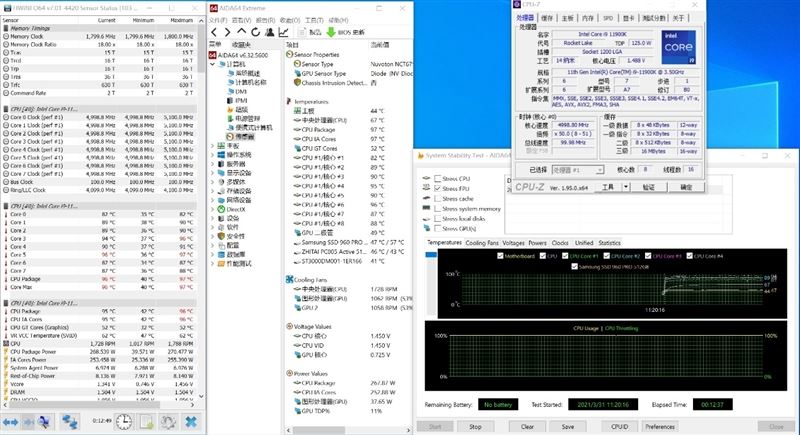Refresh the AIDA64 sensor page
Screen dimensions: 800x435
tap(255, 32)
